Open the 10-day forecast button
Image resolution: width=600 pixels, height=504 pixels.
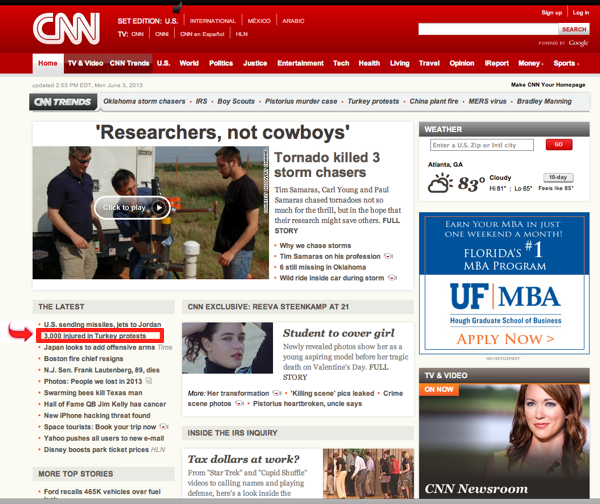pyautogui.click(x=558, y=177)
